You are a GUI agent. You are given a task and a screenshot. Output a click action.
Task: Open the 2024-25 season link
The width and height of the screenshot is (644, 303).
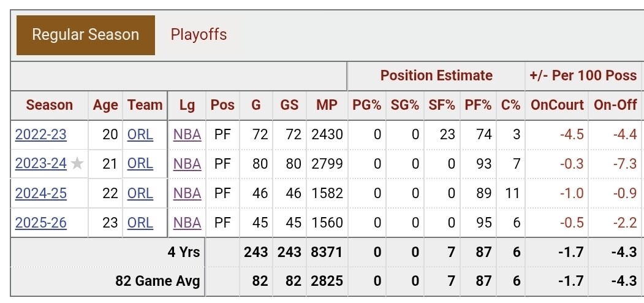click(41, 193)
